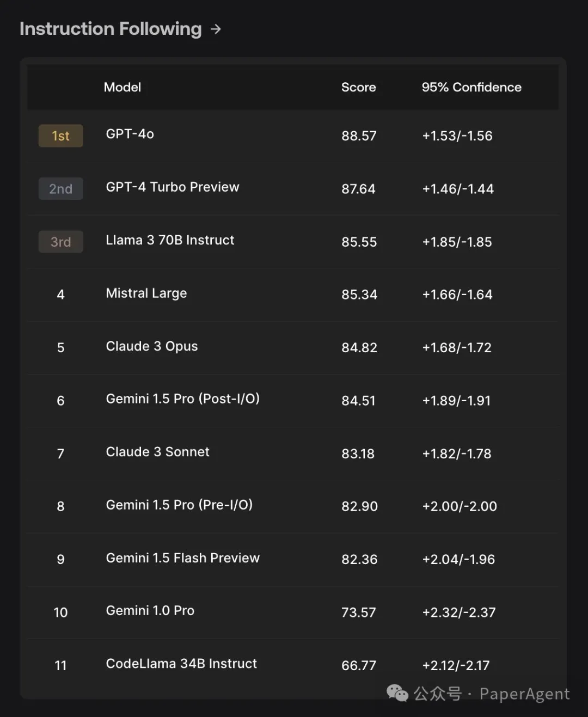Choose the Claude 3 Opus row
Screen dimensions: 588x717
pyautogui.click(x=293, y=347)
